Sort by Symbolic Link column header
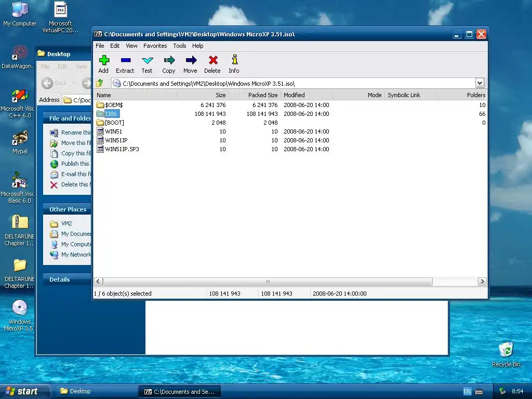This screenshot has width=532, height=399. [410, 95]
